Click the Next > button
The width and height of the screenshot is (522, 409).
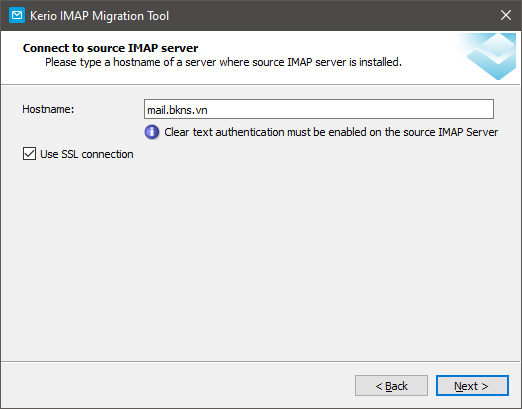coord(472,386)
